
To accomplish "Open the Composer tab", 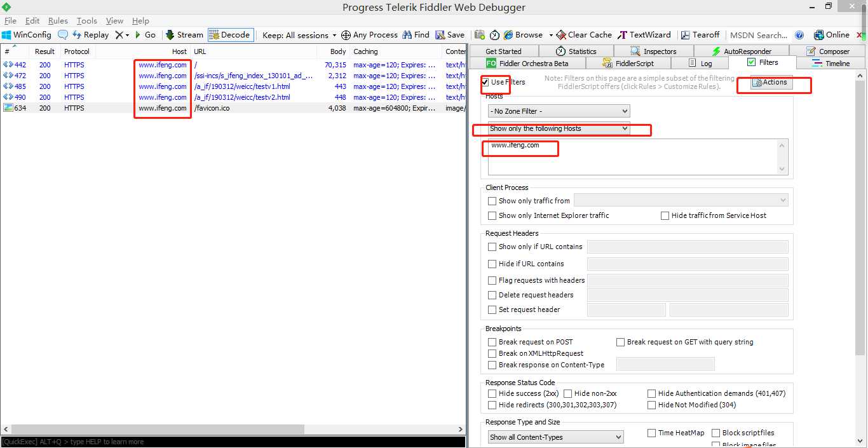I will 828,51.
